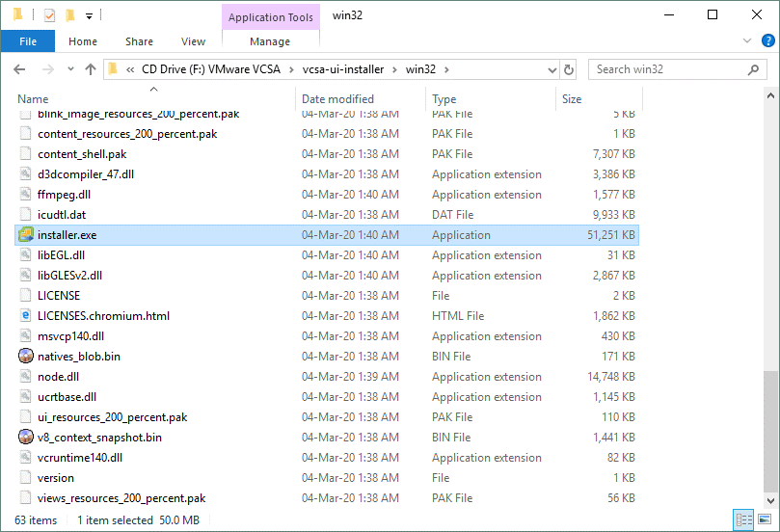Open the File menu
This screenshot has height=532, width=780.
coord(28,41)
